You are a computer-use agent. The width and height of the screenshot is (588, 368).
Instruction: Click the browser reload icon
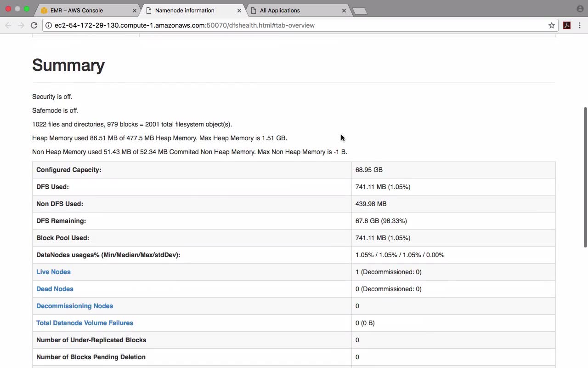[34, 25]
